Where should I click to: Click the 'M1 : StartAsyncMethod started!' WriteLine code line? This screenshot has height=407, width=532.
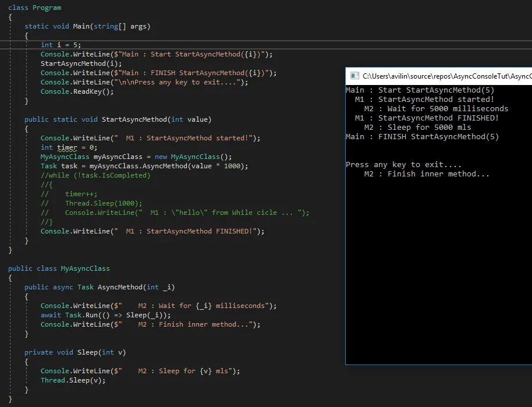[150, 138]
